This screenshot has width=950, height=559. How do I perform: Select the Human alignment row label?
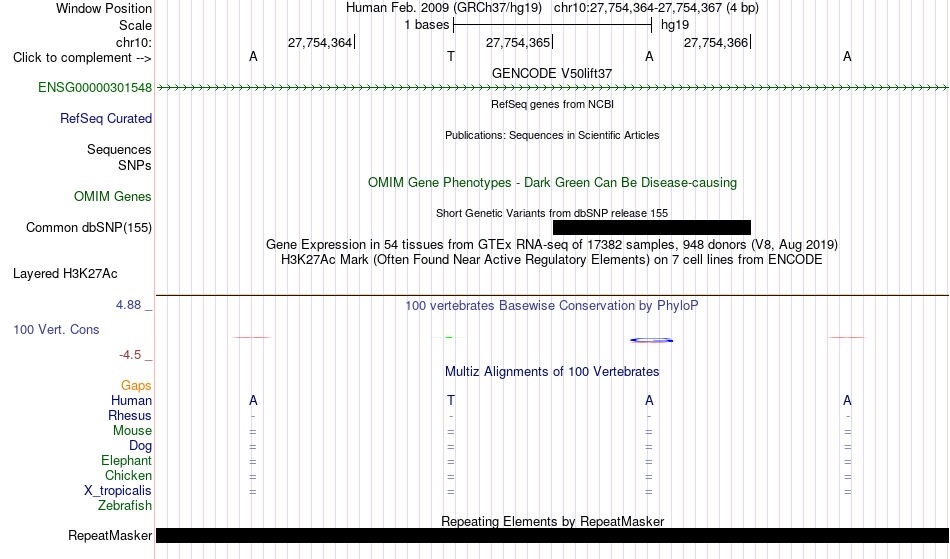(x=131, y=401)
